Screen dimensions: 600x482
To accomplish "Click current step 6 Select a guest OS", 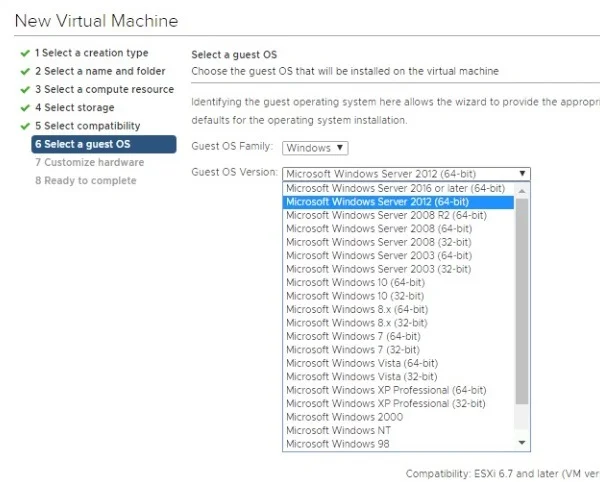I will point(104,144).
